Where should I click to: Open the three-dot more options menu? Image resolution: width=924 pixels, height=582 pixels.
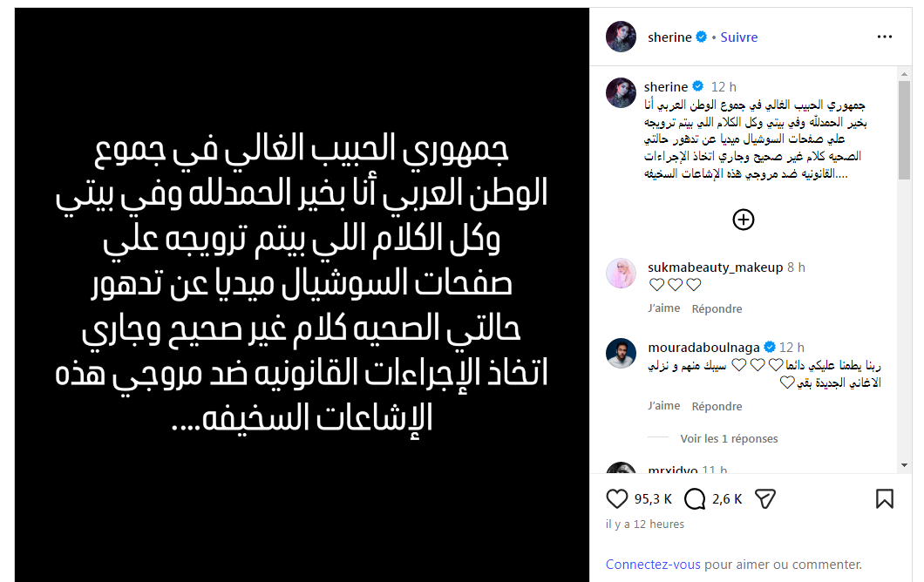pyautogui.click(x=884, y=37)
